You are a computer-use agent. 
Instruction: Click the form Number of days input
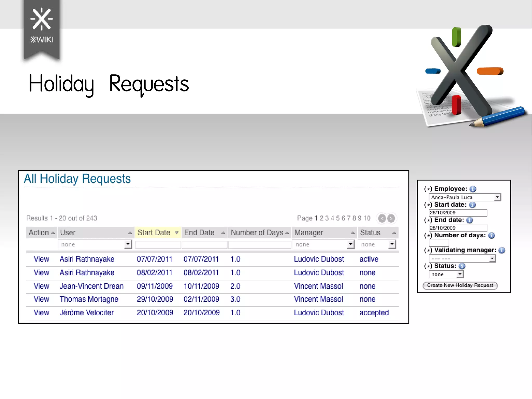tap(439, 243)
